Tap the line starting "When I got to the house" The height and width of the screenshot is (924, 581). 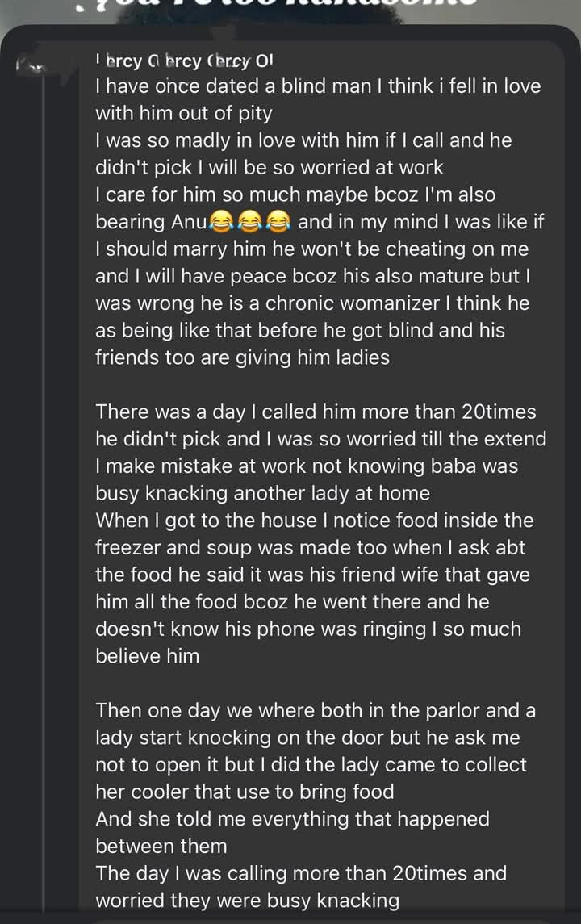314,521
